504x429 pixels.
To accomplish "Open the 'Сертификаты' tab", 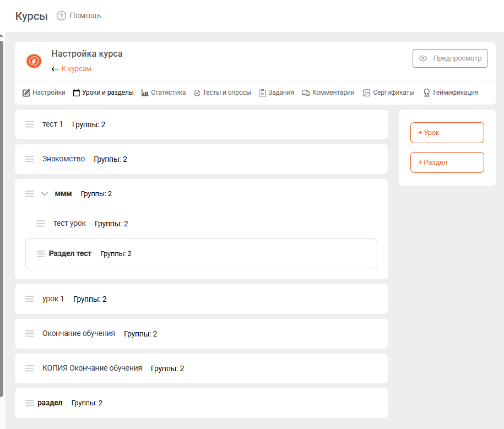I will [388, 93].
